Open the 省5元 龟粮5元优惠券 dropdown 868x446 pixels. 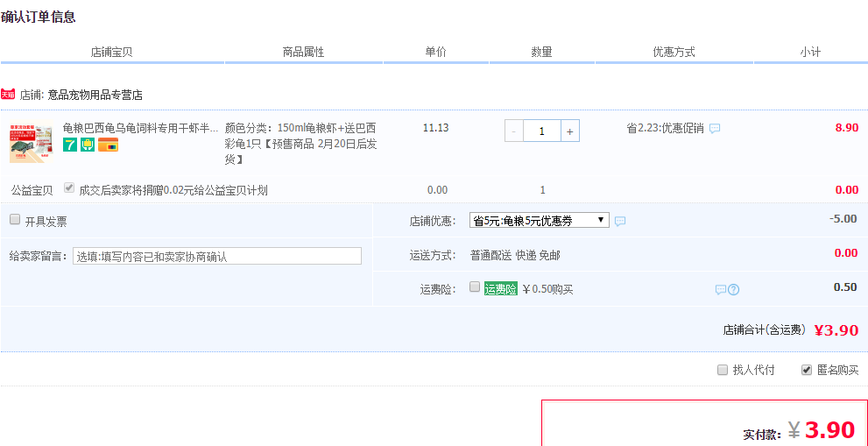[540, 221]
